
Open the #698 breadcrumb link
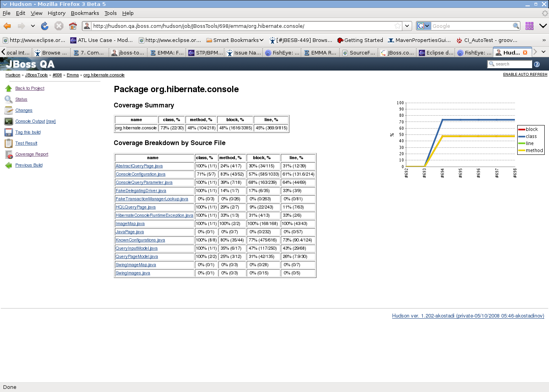click(57, 75)
